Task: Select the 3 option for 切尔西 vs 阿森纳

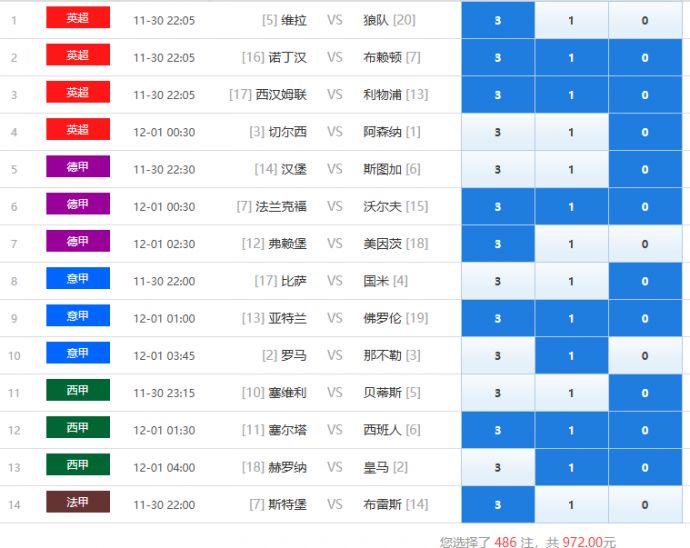Action: point(498,132)
